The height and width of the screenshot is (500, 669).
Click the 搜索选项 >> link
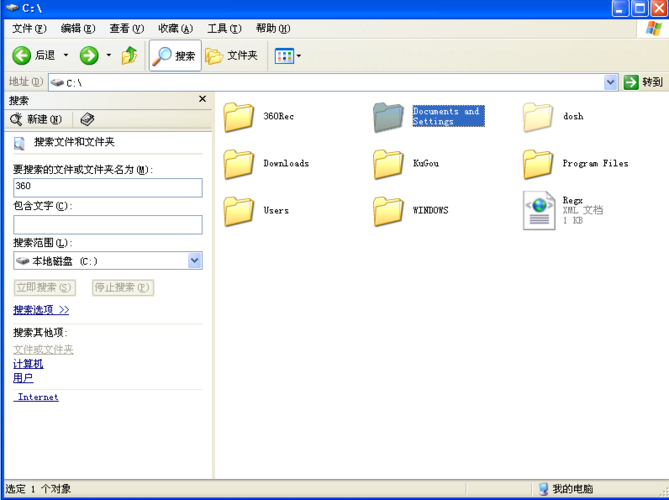pyautogui.click(x=41, y=310)
